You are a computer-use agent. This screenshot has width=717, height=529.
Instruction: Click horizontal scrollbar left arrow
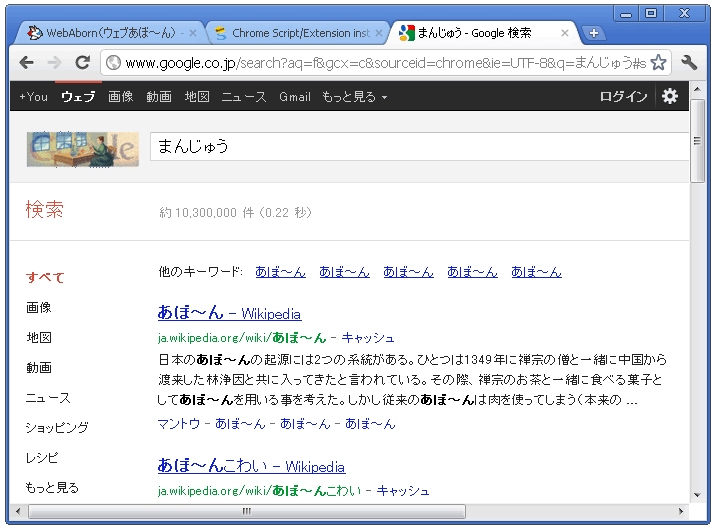coord(17,511)
